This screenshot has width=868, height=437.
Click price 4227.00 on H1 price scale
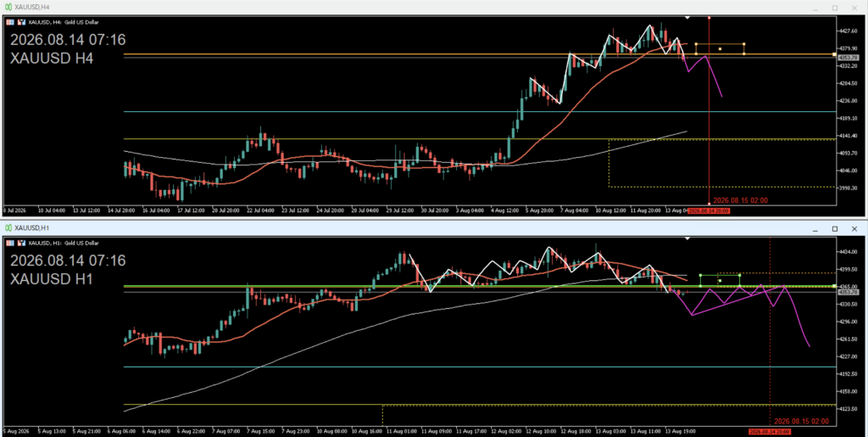coord(848,356)
